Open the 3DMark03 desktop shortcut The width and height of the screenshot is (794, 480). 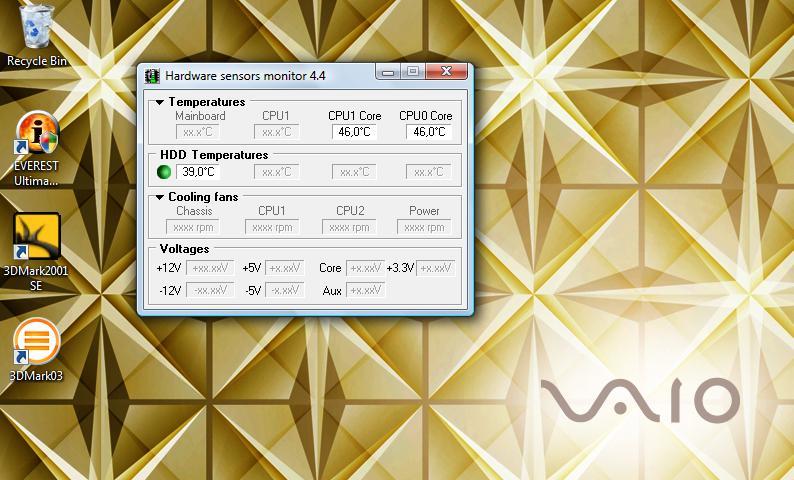tap(36, 350)
